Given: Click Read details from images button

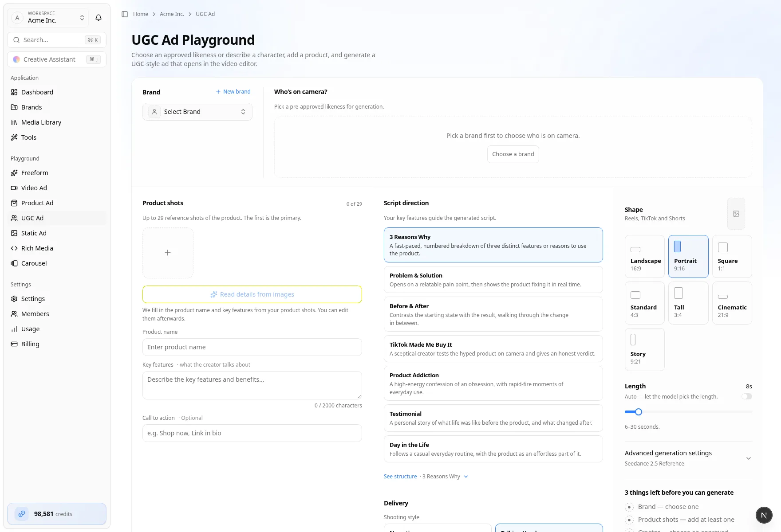Looking at the screenshot, I should pyautogui.click(x=252, y=294).
